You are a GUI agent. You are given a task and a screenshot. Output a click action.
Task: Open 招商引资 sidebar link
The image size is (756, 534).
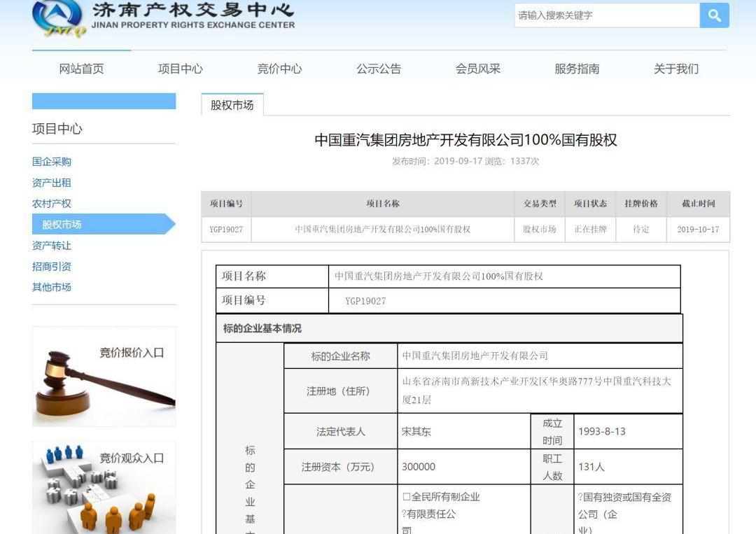(x=52, y=266)
